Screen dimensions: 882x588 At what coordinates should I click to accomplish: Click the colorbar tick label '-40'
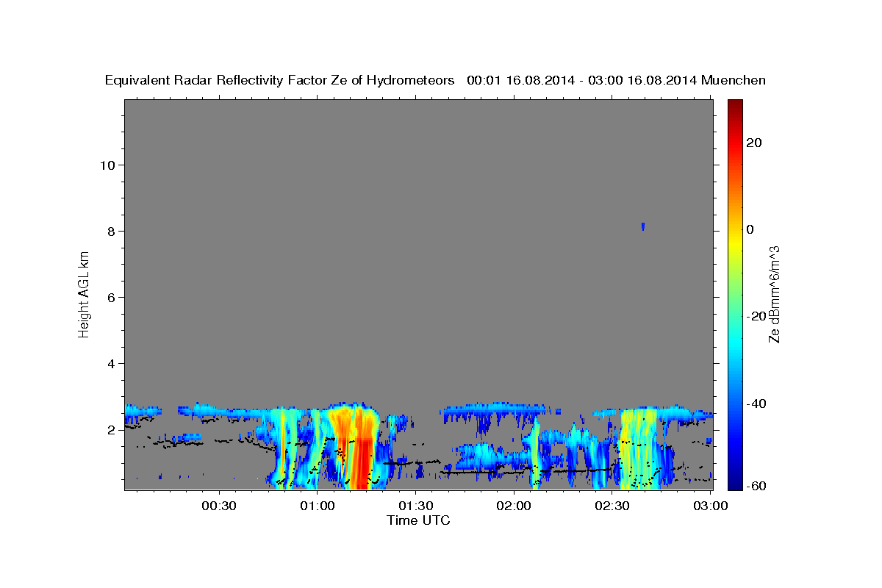(x=755, y=404)
